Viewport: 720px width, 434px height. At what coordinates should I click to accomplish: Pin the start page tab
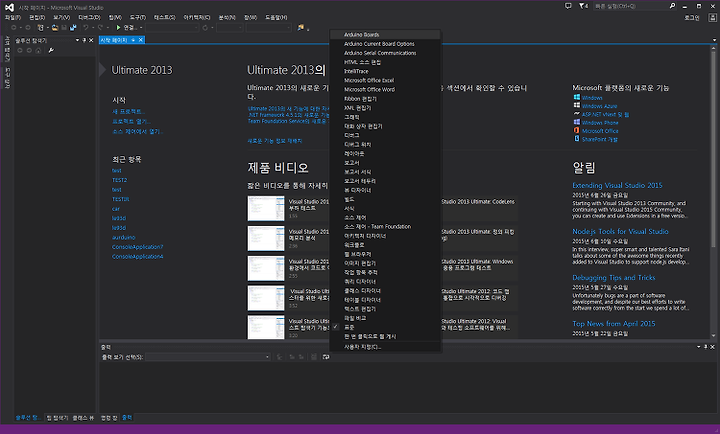[133, 40]
